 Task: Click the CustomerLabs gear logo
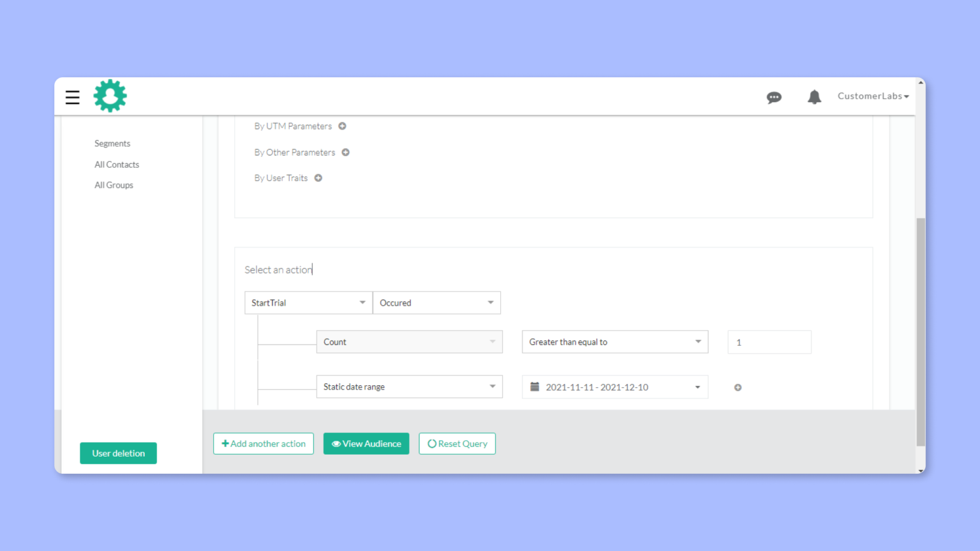[x=110, y=96]
